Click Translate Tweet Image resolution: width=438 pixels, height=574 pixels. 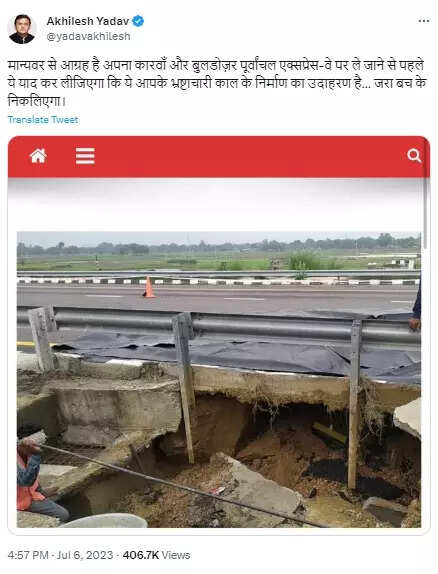pos(43,120)
